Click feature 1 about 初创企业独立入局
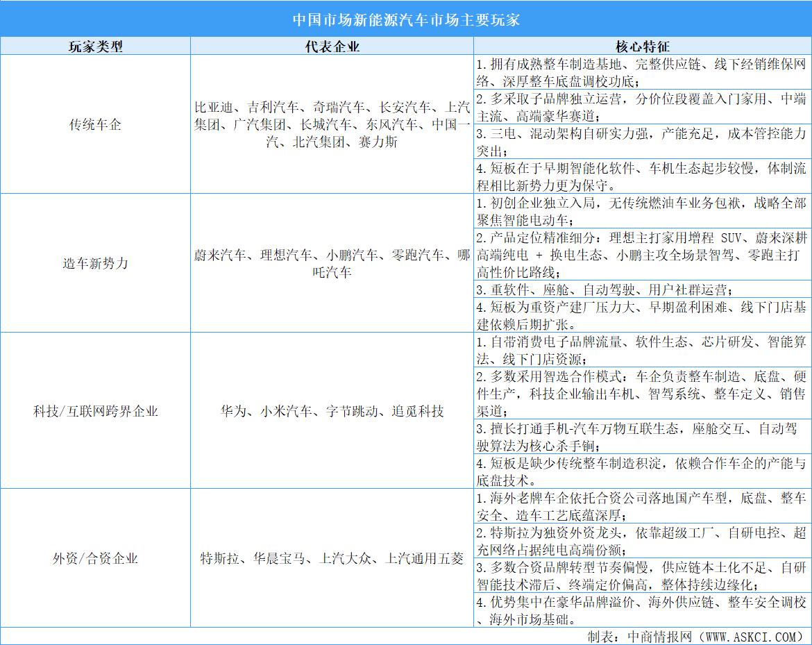812x645 pixels. pos(642,211)
